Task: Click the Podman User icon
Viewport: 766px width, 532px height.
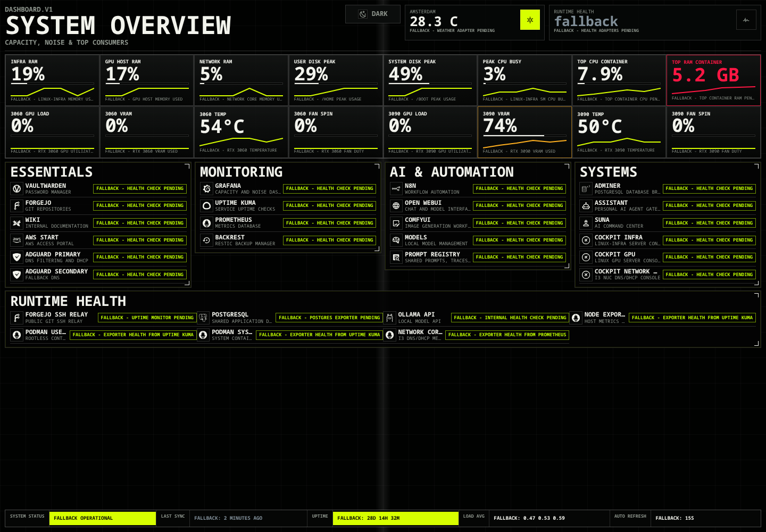Action: (16, 335)
